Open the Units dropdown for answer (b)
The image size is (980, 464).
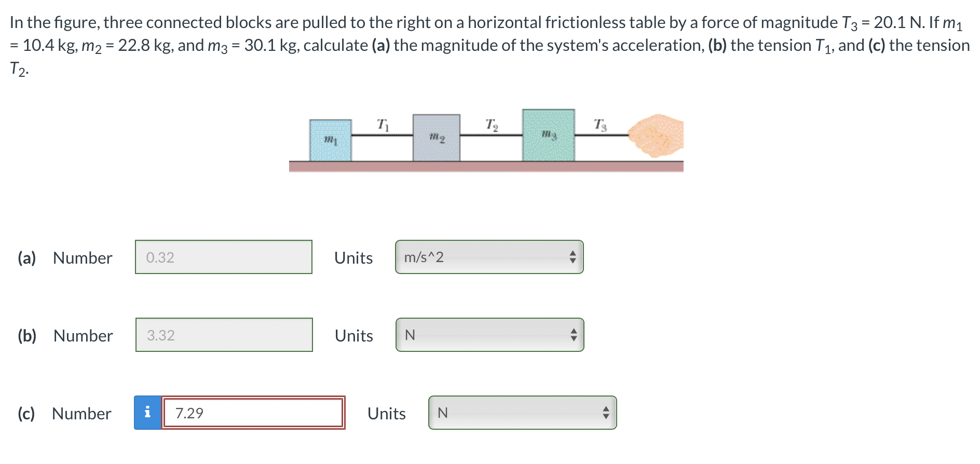(x=488, y=335)
